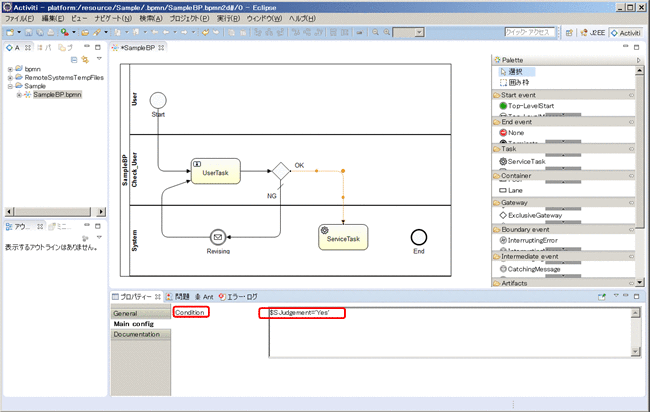
Task: Select the Revising message event
Action: coord(218,237)
